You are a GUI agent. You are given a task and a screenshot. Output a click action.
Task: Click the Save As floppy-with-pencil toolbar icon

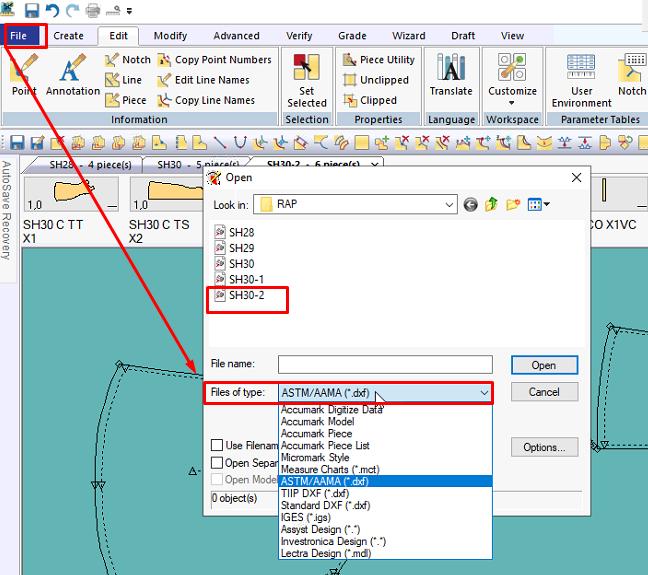click(x=37, y=143)
